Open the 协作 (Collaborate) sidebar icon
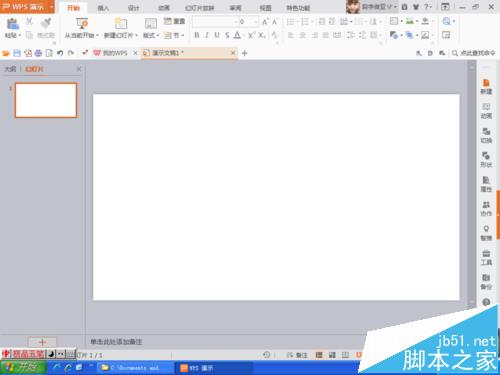This screenshot has height=375, width=500. point(486,208)
